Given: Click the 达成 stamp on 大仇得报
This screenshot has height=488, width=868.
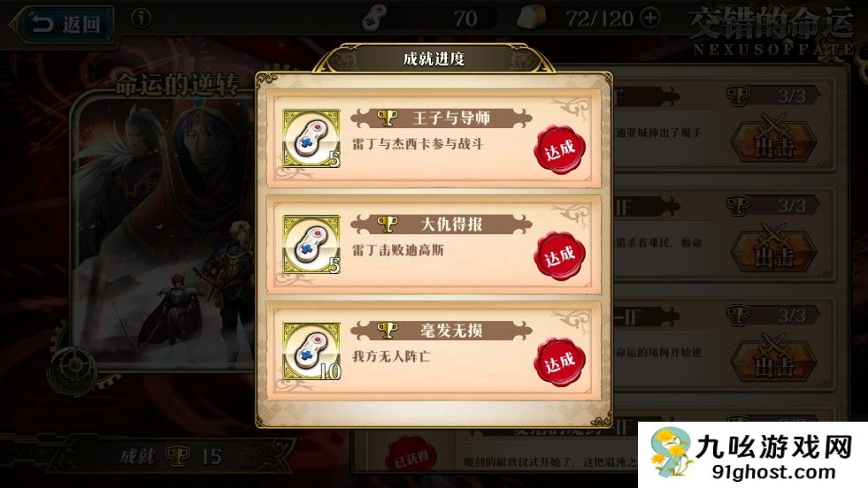Looking at the screenshot, I should coord(560,256).
